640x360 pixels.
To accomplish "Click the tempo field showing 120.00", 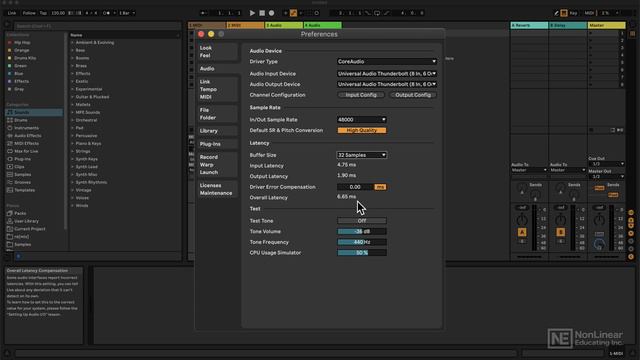I will (58, 13).
